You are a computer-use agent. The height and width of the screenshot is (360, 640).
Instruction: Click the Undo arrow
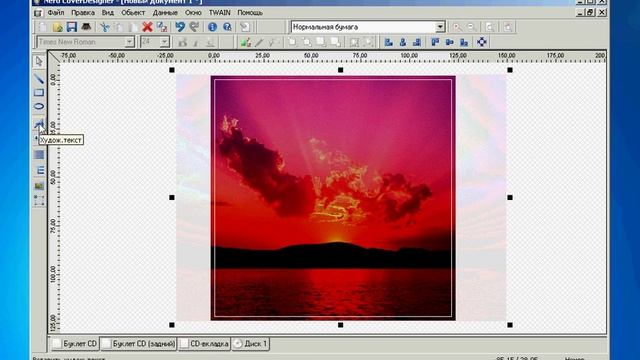(180, 27)
